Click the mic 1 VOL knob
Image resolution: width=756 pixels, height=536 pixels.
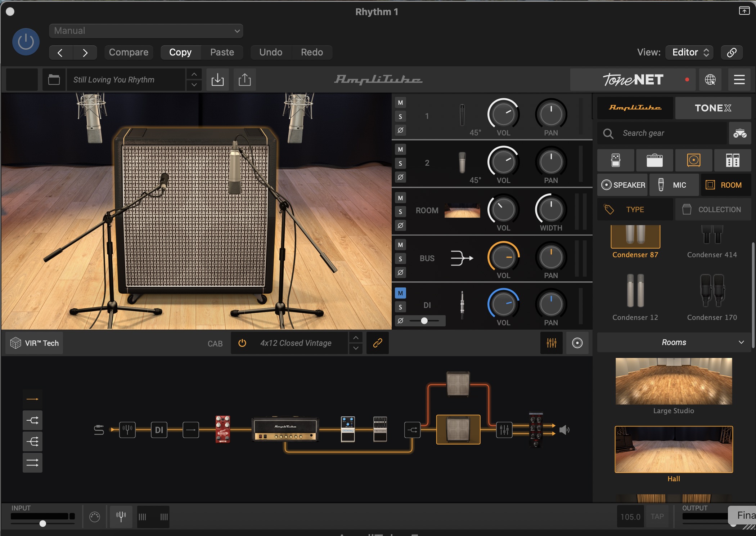point(503,114)
